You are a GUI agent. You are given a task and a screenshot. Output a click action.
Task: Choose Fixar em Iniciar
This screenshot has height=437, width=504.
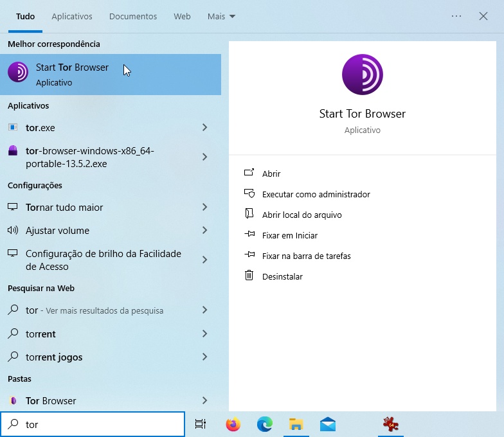point(289,235)
